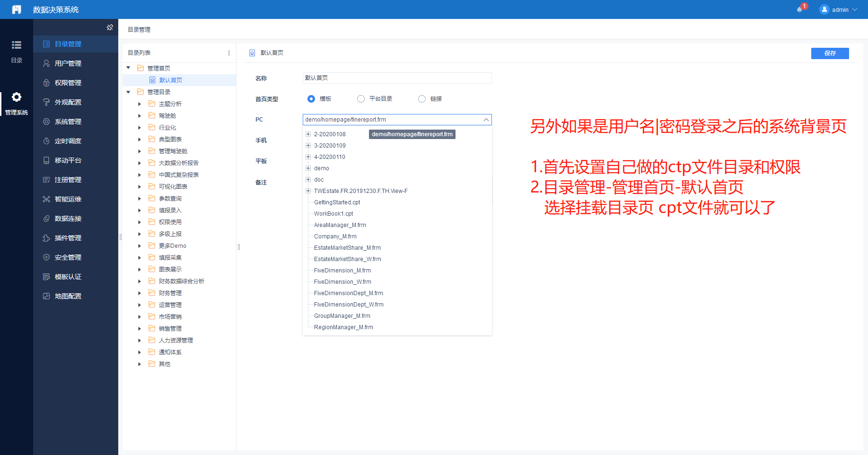Unpin the sidebar with the pin icon
This screenshot has height=455, width=868.
pos(110,27)
